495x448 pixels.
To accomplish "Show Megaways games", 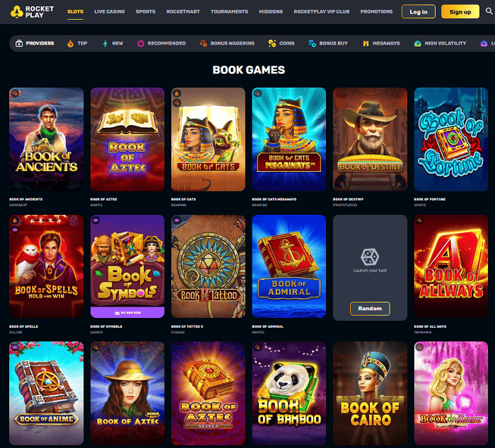I will [381, 43].
